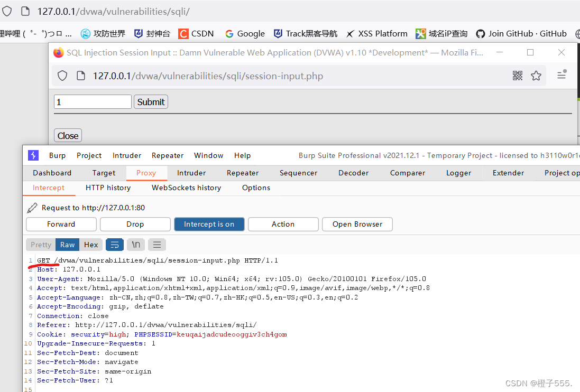Click the Close button in the session input page
Viewport: 580px width, 392px height.
68,136
